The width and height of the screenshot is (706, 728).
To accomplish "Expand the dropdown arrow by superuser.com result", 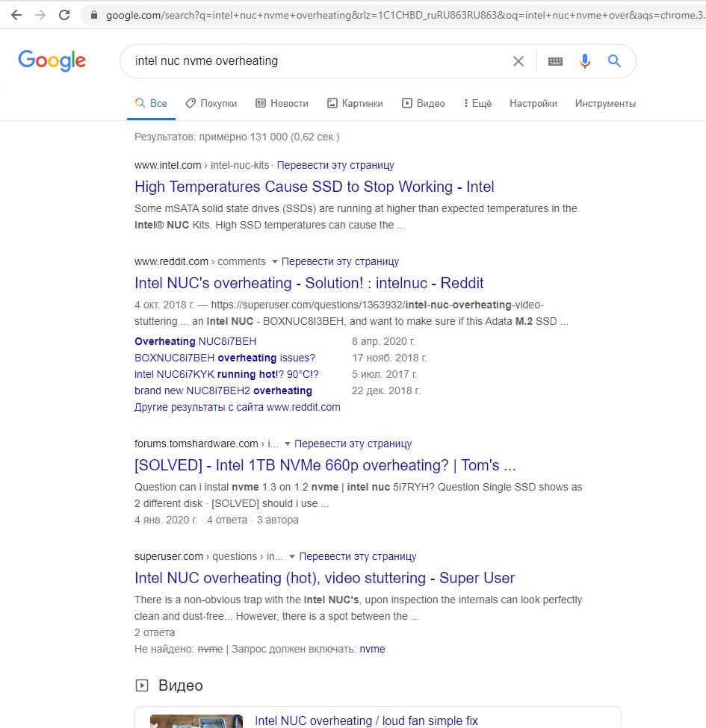I will (x=291, y=556).
